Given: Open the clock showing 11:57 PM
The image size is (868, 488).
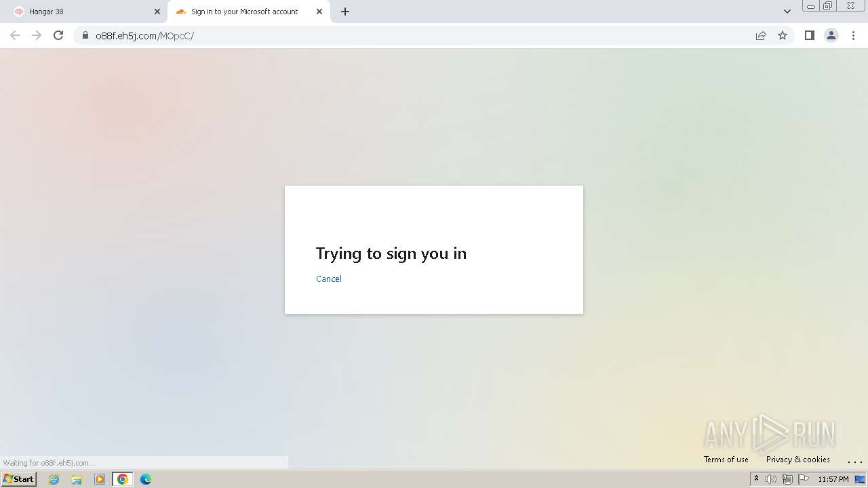Looking at the screenshot, I should (x=833, y=479).
